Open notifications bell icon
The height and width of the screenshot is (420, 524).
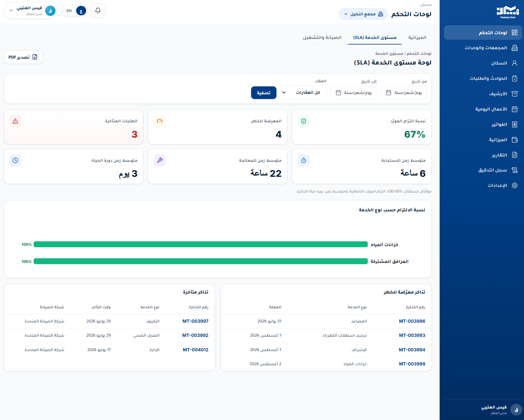tap(98, 11)
